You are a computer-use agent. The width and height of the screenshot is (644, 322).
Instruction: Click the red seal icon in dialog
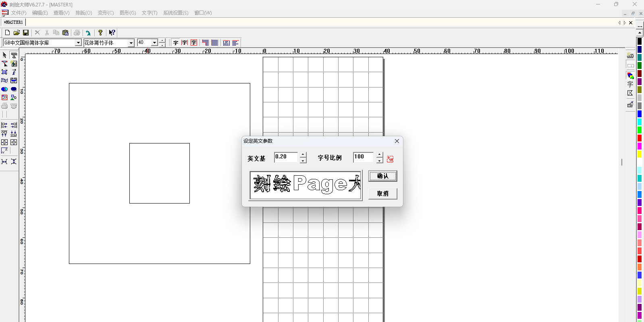[390, 159]
